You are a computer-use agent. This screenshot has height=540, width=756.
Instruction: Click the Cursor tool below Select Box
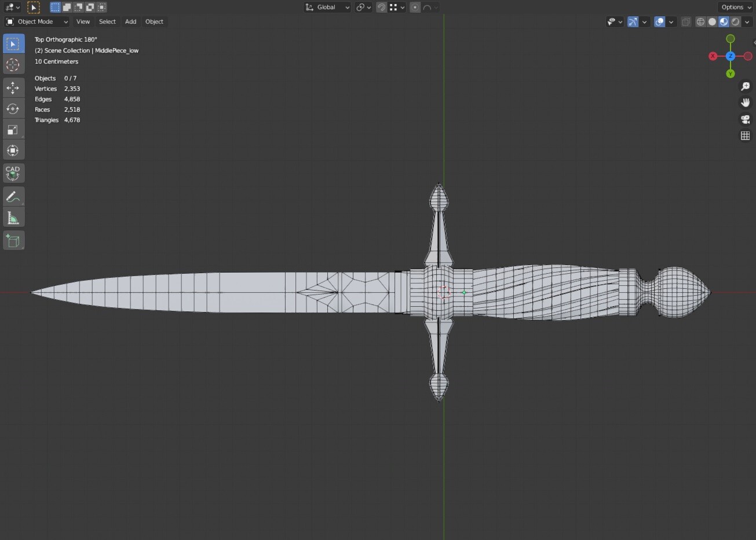(13, 65)
